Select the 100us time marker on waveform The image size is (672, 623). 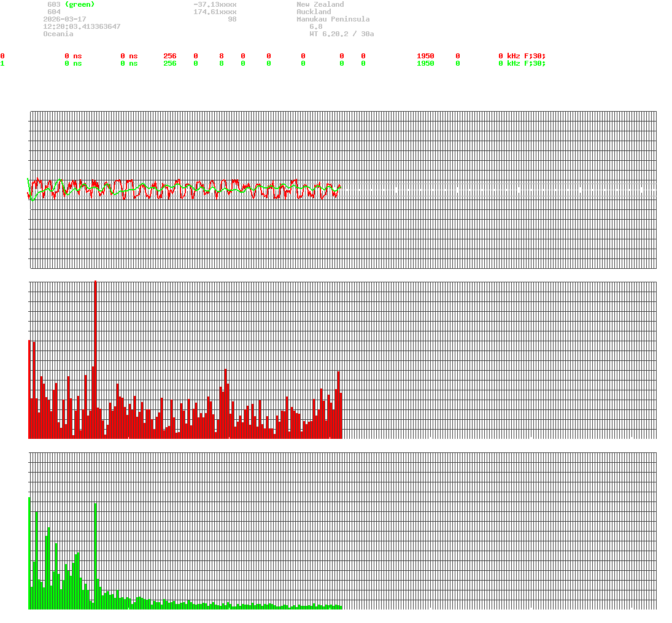tap(98, 276)
